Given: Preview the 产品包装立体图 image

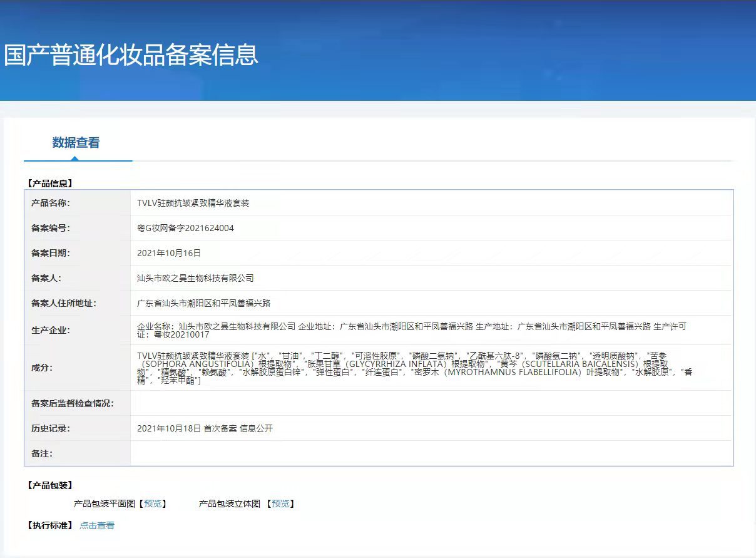Looking at the screenshot, I should click(x=280, y=504).
